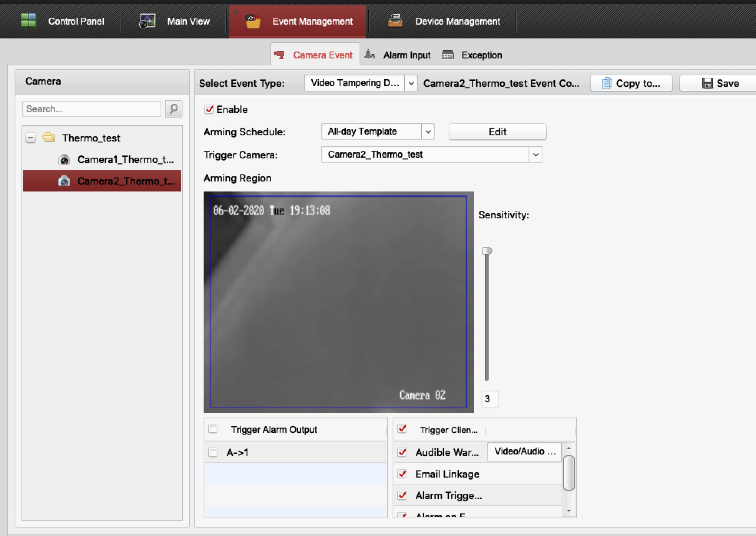Click the Device Management icon
This screenshot has width=756, height=536.
395,21
